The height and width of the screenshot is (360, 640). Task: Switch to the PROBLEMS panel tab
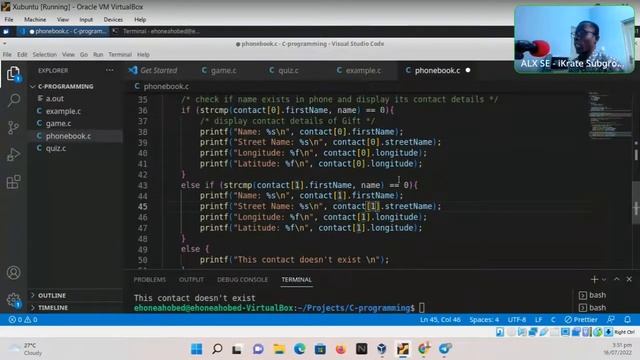(x=150, y=280)
